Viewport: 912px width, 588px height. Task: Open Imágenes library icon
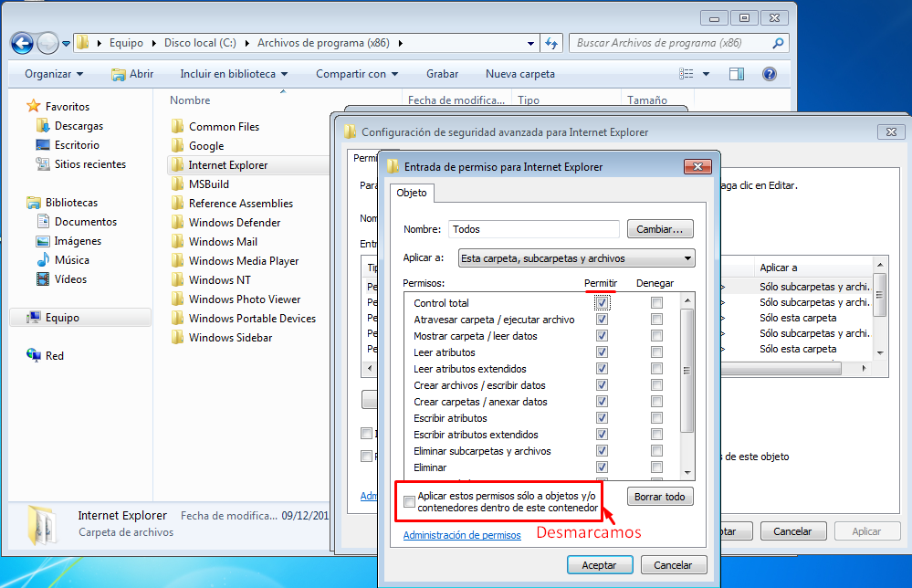click(x=43, y=241)
